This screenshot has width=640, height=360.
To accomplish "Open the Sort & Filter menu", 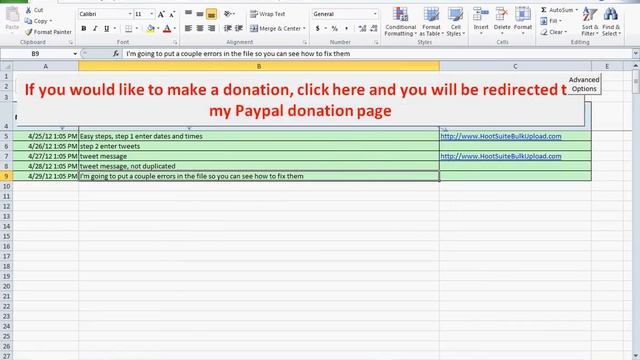I will tap(590, 21).
